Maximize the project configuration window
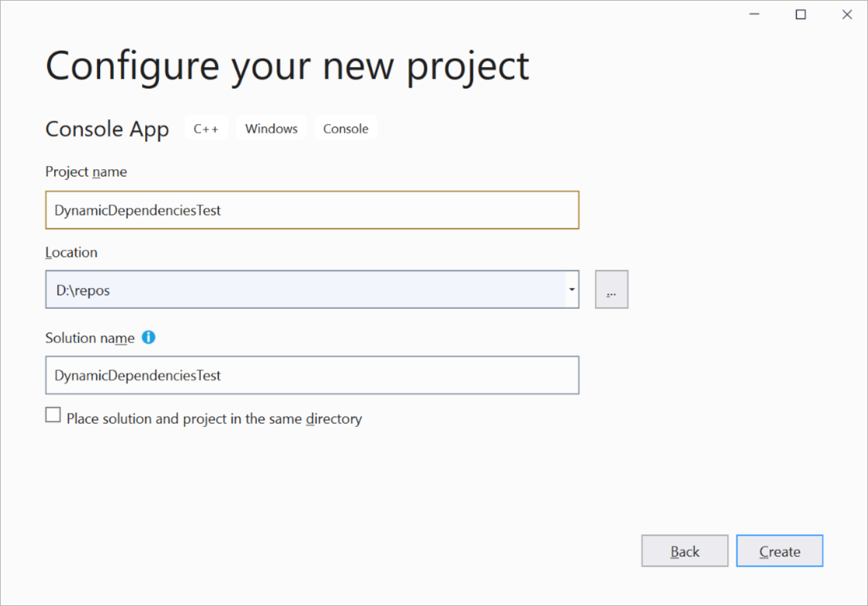Image resolution: width=868 pixels, height=606 pixels. click(801, 14)
